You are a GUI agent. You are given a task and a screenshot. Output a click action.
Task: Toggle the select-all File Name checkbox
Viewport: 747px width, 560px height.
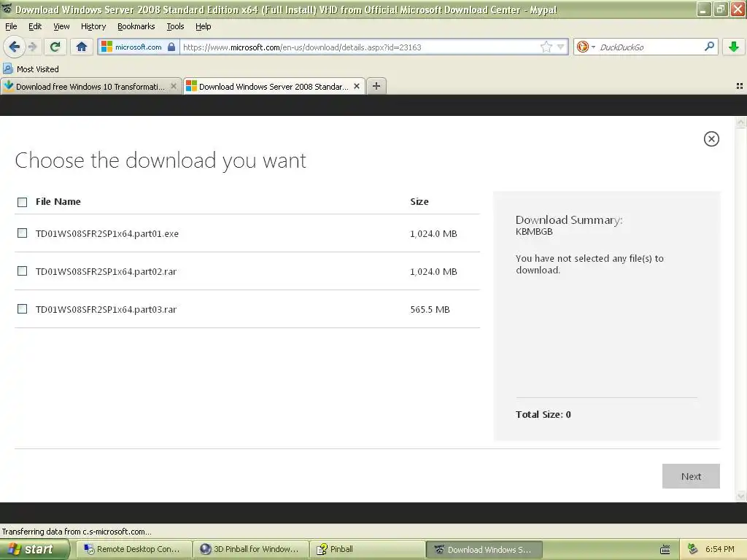[22, 202]
